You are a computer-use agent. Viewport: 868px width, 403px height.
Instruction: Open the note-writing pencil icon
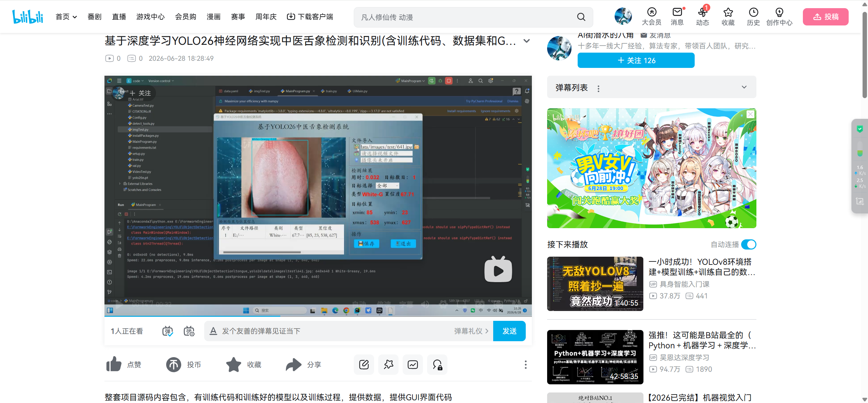(364, 365)
